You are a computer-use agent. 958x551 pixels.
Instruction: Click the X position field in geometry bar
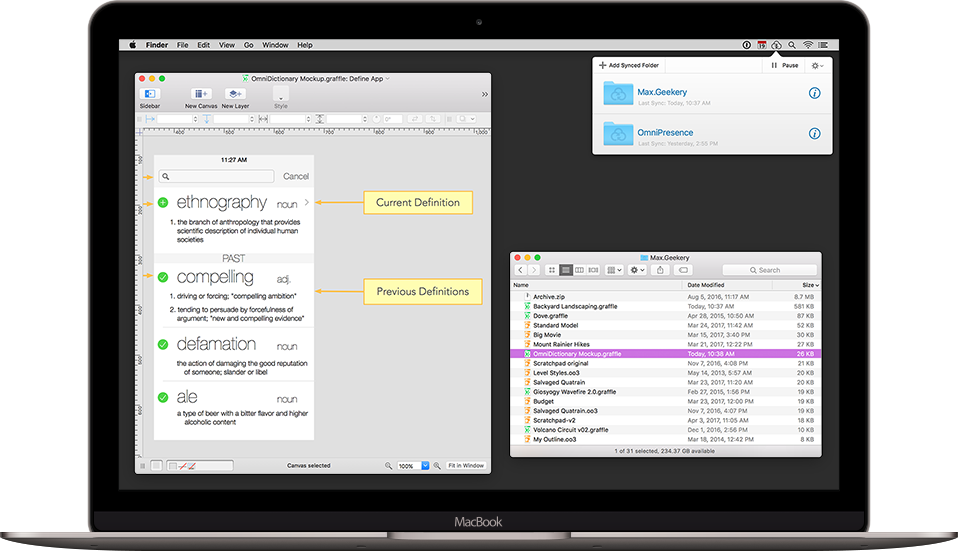pyautogui.click(x=175, y=119)
